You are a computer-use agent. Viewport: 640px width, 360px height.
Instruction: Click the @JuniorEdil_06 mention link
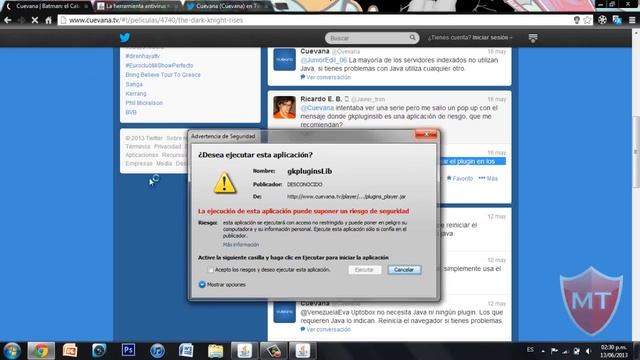point(324,60)
